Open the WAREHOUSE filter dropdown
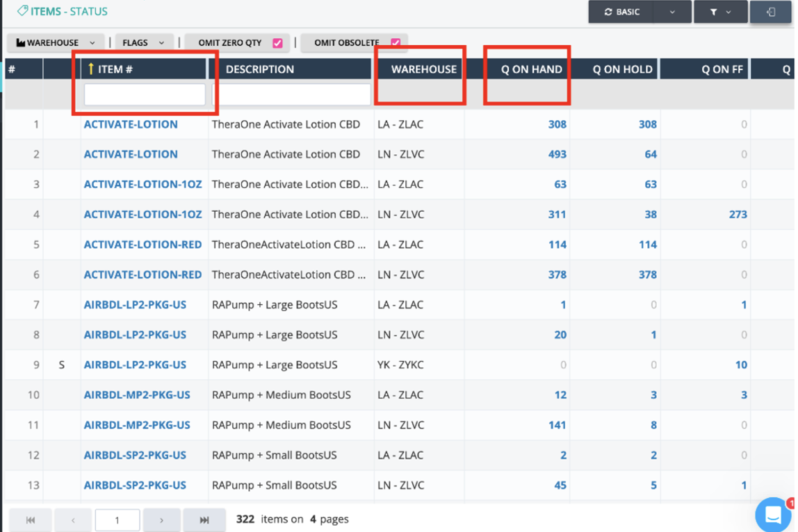798x532 pixels. click(56, 43)
